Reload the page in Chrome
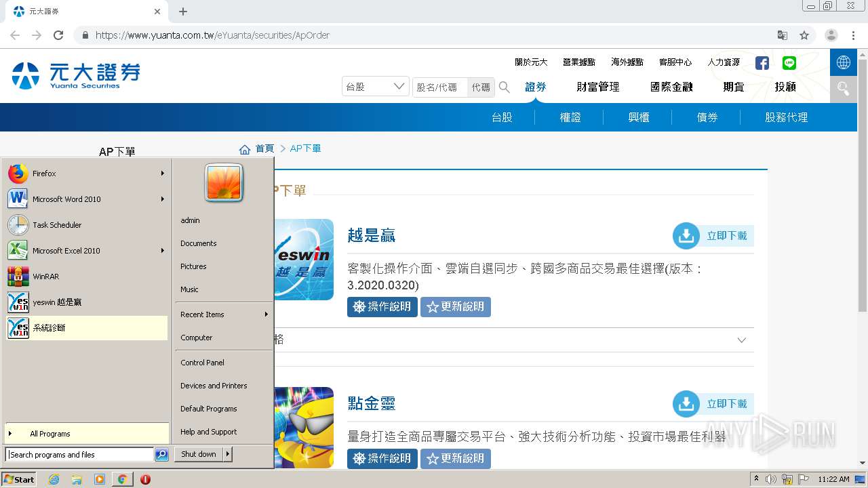The image size is (868, 488). (x=58, y=35)
